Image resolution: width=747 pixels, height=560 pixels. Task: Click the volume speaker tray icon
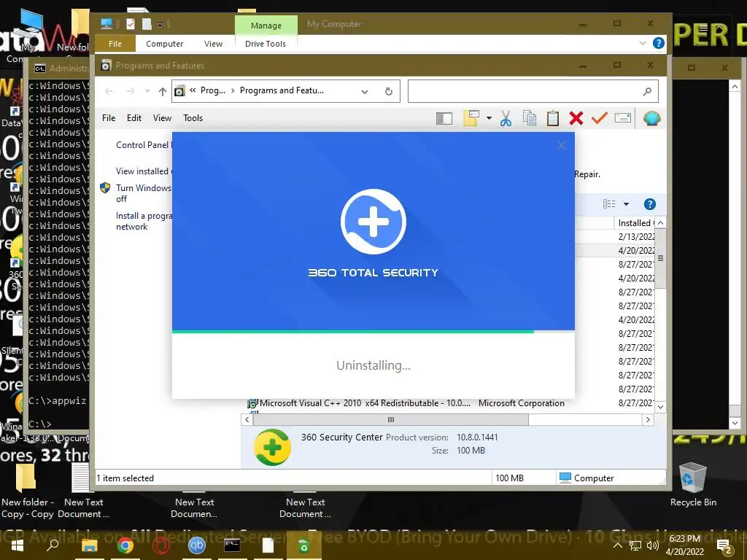653,545
